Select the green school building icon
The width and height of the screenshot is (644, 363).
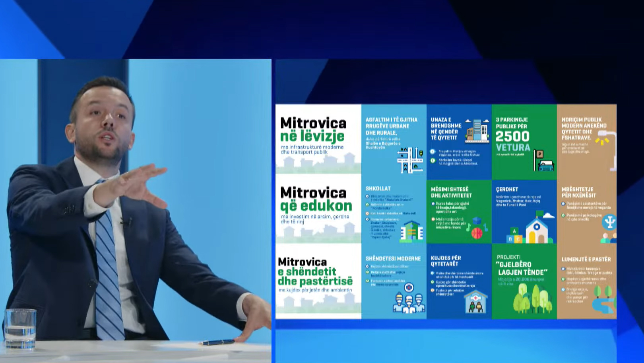pyautogui.click(x=411, y=231)
